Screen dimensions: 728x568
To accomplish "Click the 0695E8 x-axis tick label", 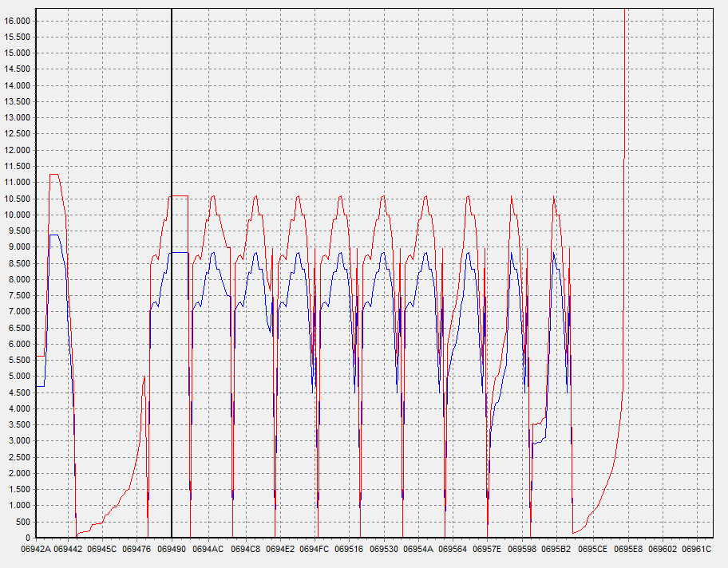I will [x=628, y=550].
